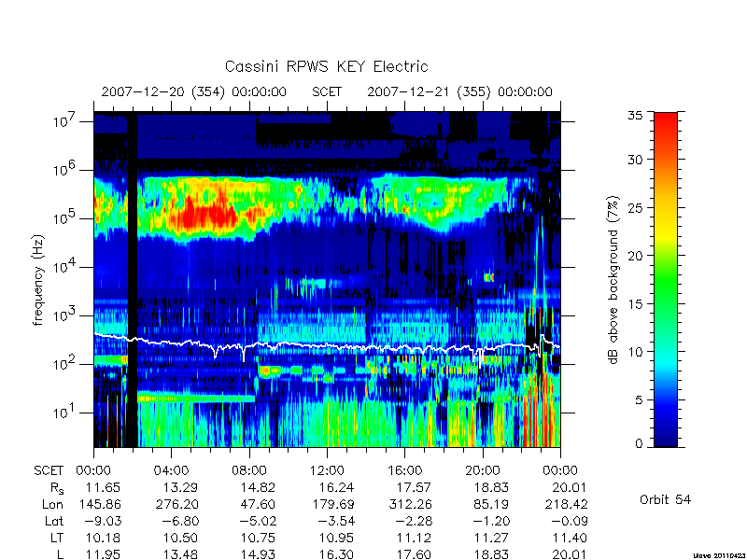The image size is (747, 560).
Task: Click the Lon value "312.26"
Action: coord(410,504)
